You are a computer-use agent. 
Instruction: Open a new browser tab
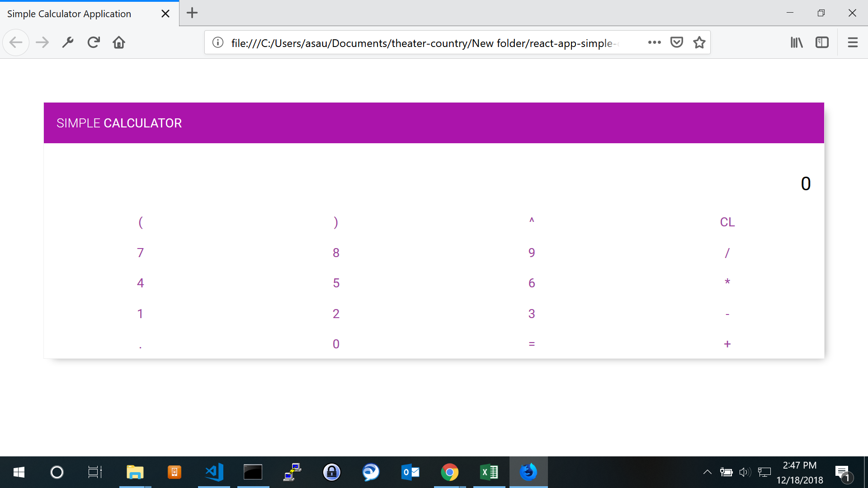pos(192,13)
